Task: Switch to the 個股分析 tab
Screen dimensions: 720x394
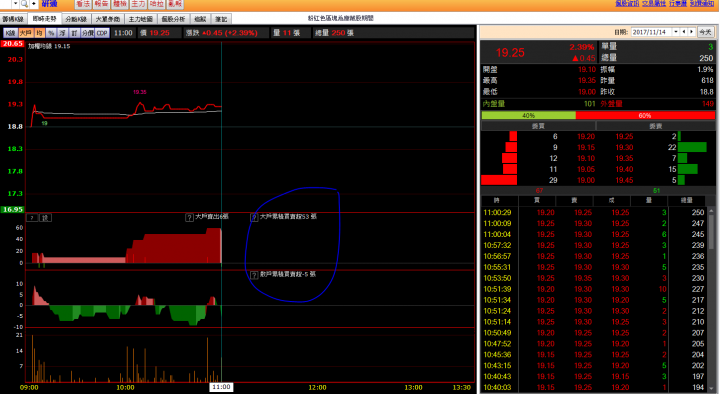Action: pyautogui.click(x=173, y=19)
